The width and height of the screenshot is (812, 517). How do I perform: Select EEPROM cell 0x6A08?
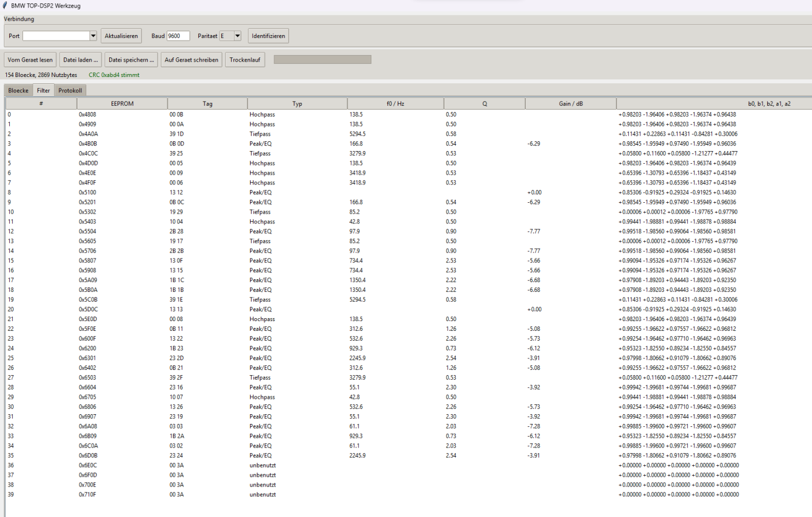point(88,427)
